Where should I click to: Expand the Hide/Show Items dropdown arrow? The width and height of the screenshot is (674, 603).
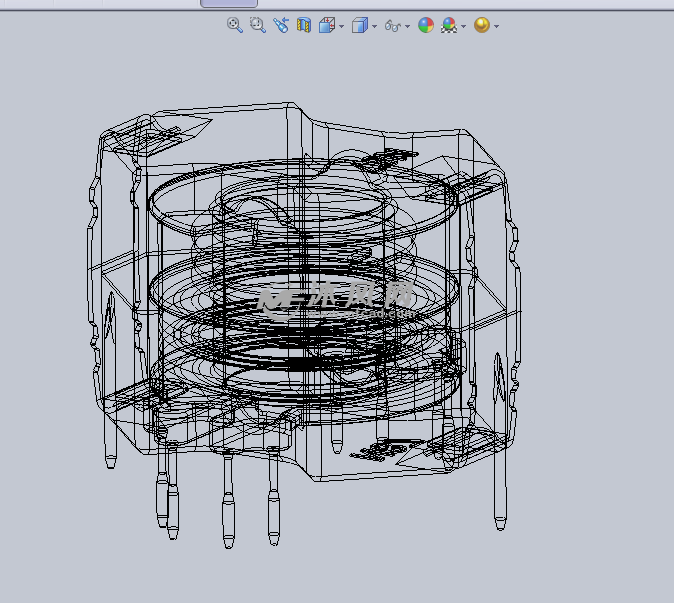[408, 26]
